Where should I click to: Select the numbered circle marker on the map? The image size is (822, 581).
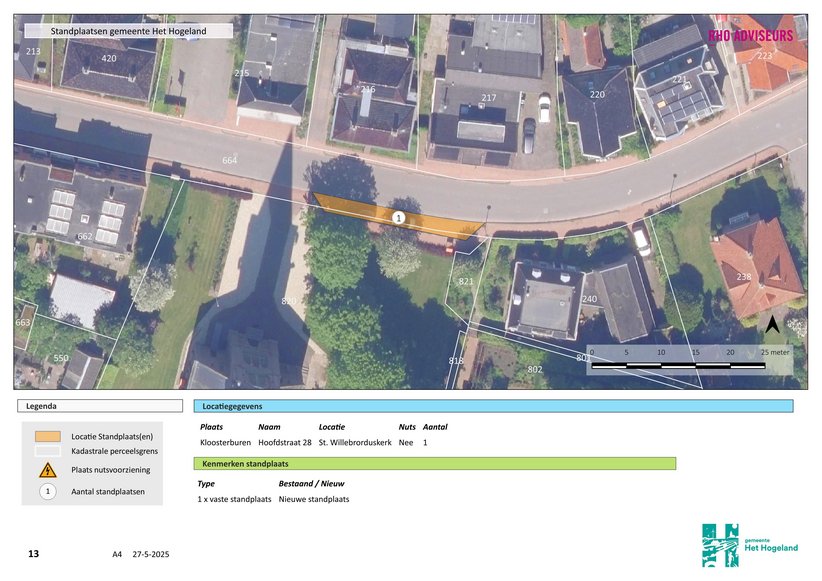[x=398, y=217]
